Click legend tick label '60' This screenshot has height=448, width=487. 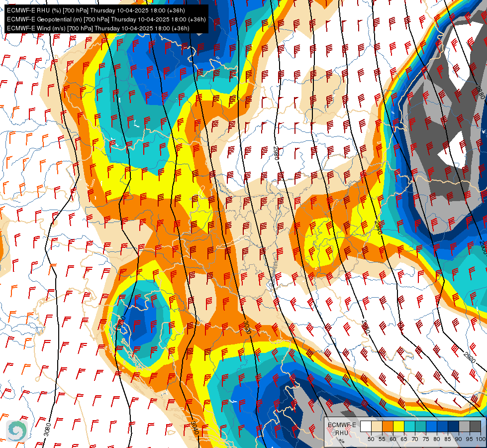pos(393,439)
